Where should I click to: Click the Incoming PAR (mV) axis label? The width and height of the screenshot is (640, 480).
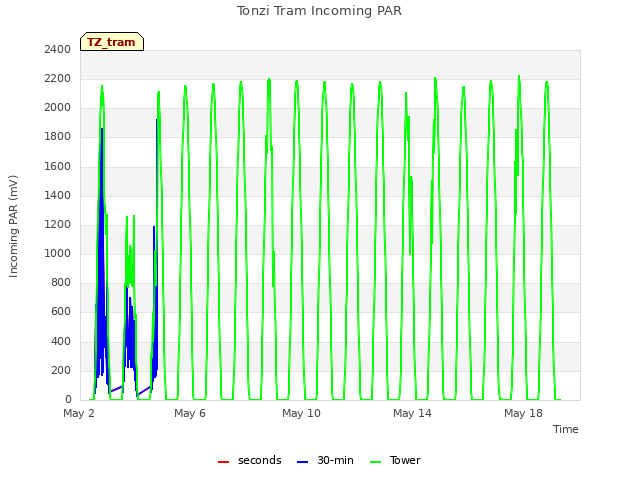pyautogui.click(x=13, y=226)
